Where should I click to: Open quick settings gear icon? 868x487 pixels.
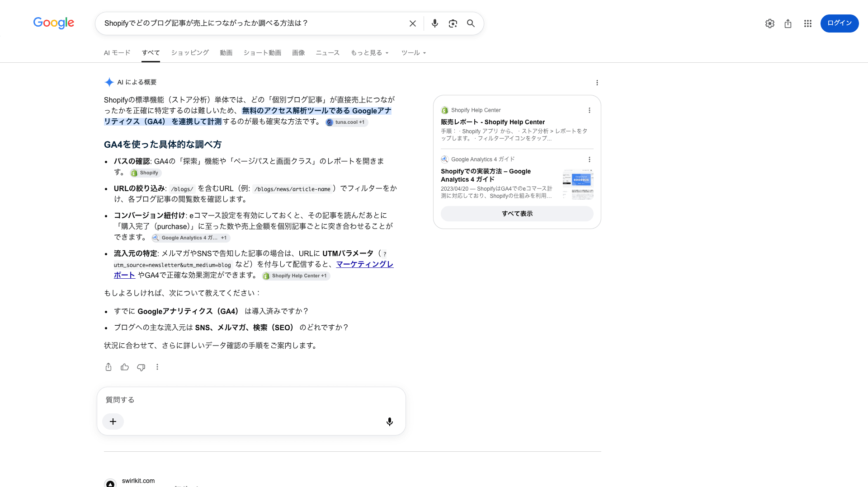(x=769, y=23)
